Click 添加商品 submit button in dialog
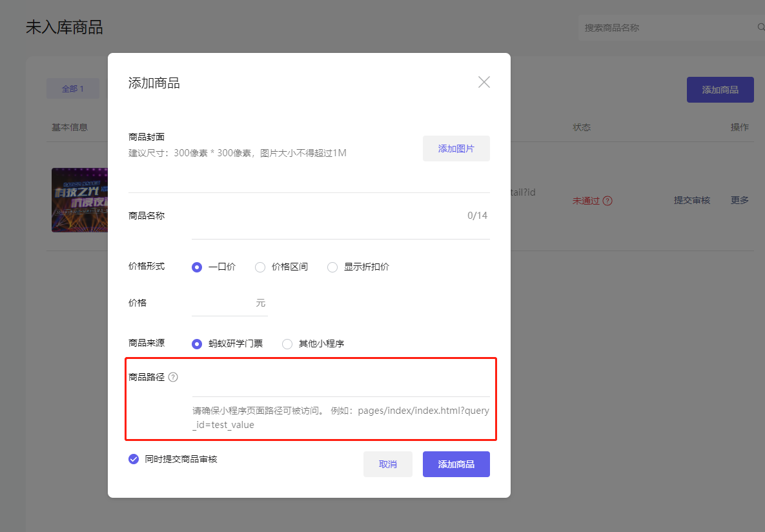This screenshot has height=532, width=765. (x=456, y=464)
